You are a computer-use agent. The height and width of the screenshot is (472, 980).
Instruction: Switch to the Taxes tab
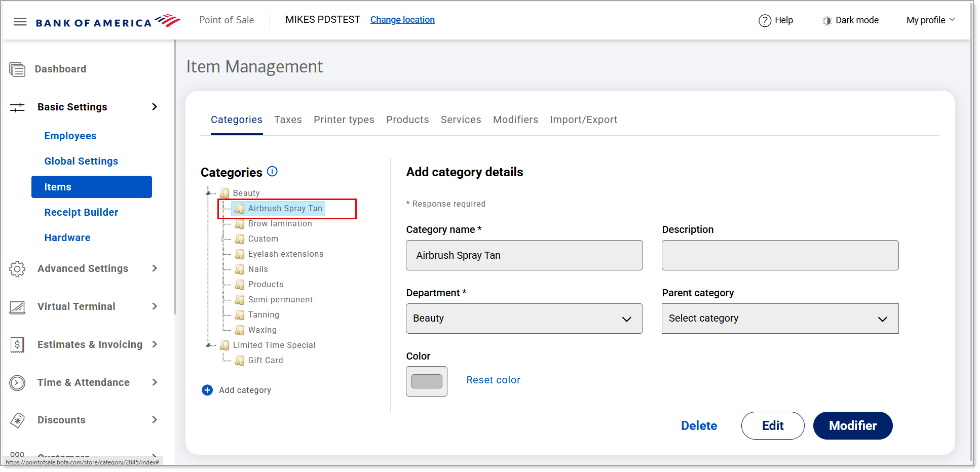[288, 120]
